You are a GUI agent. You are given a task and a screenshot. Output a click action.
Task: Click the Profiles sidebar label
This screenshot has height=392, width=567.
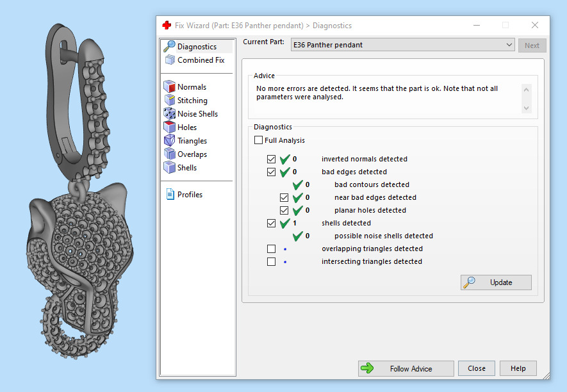point(190,195)
